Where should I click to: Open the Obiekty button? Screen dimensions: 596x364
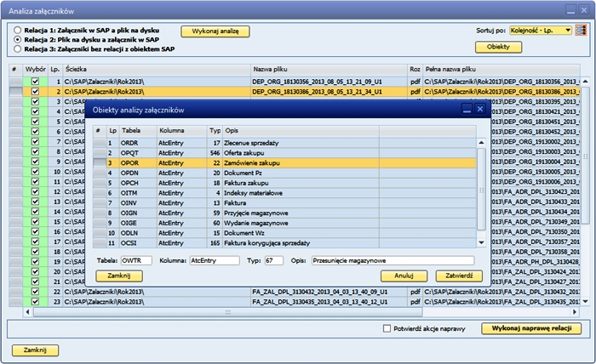[498, 47]
